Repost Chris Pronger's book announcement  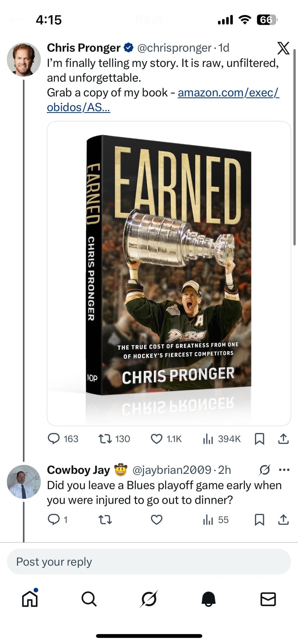pyautogui.click(x=105, y=439)
